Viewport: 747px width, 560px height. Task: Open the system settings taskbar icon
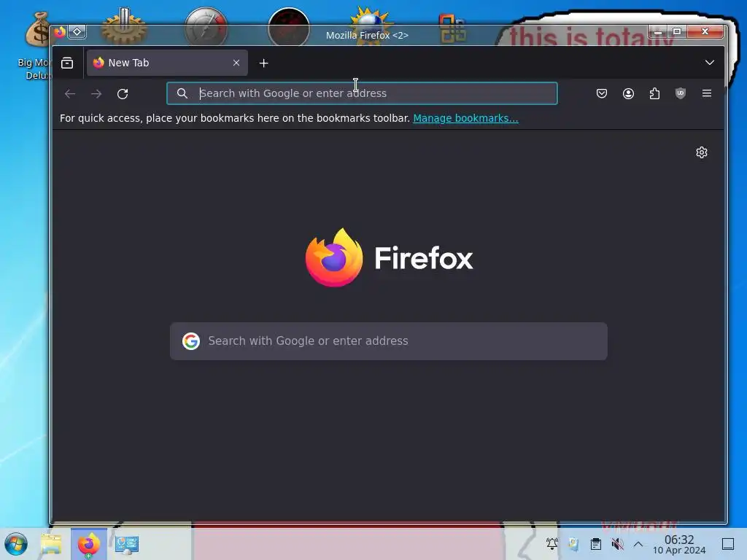click(x=127, y=544)
